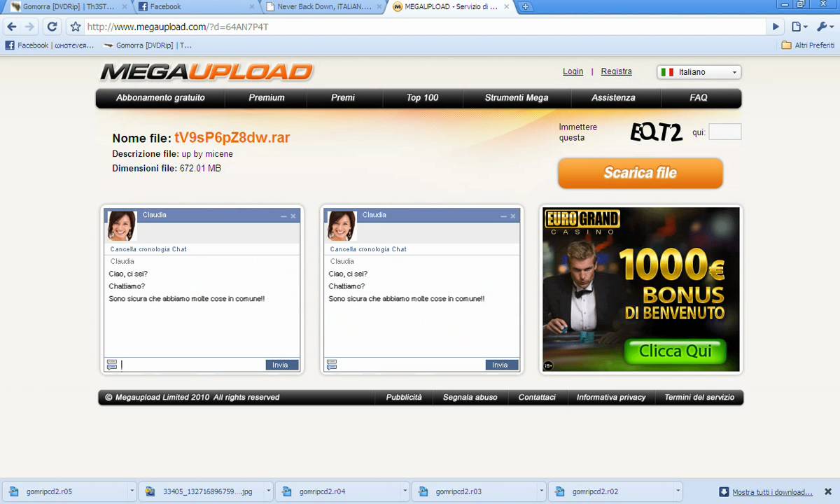Click the Contattaci footer link
This screenshot has width=840, height=504.
[537, 398]
